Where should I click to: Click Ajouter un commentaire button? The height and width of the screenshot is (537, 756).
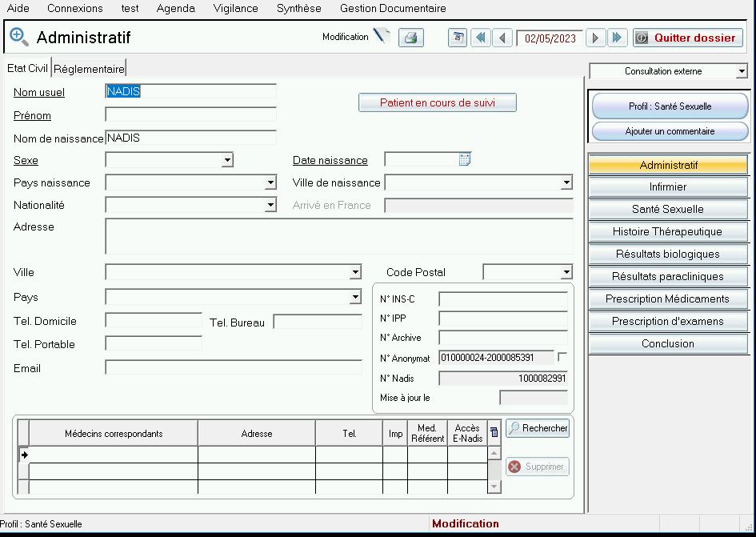coord(670,131)
